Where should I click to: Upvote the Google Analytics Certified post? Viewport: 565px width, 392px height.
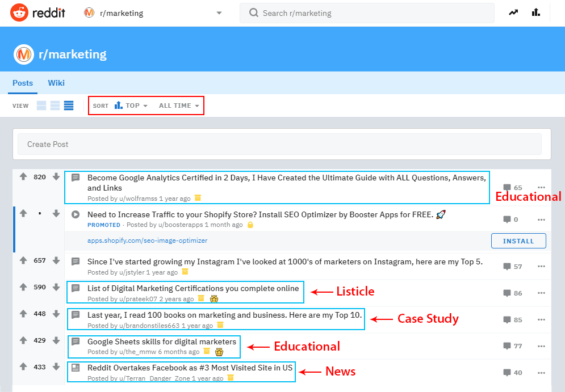coord(23,176)
